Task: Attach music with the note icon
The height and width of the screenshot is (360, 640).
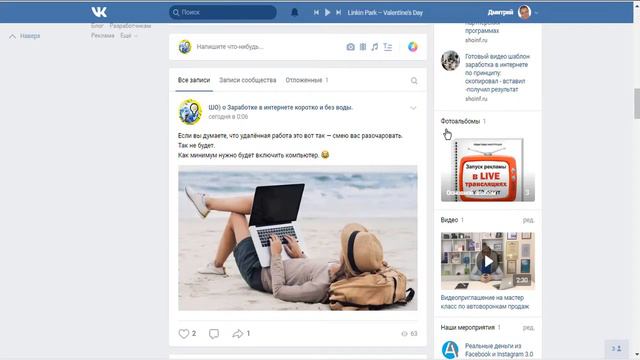Action: point(375,47)
